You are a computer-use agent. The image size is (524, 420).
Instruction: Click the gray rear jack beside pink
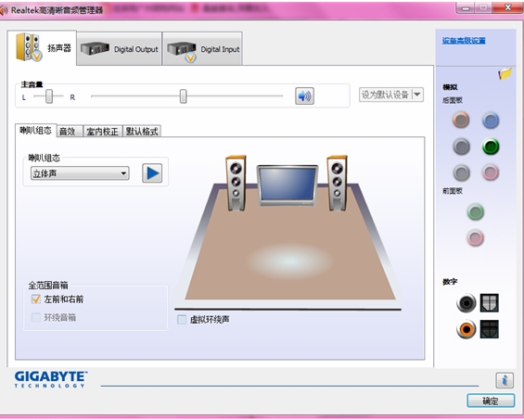pyautogui.click(x=461, y=172)
